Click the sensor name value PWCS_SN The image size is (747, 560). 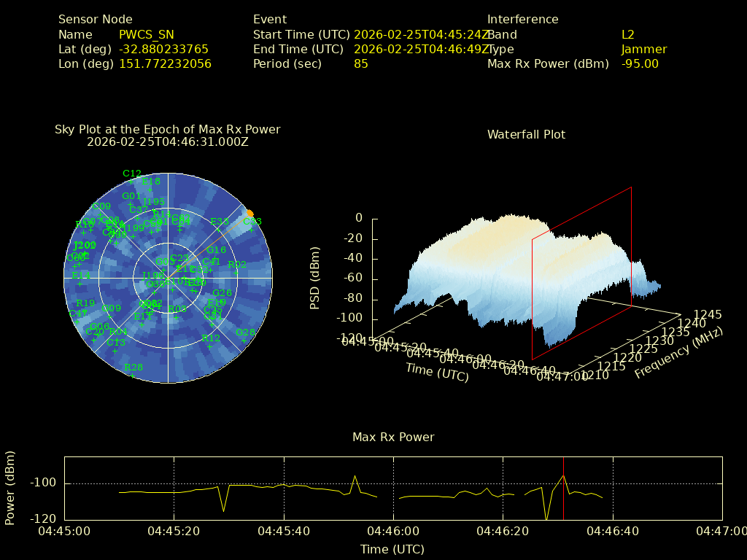click(147, 34)
